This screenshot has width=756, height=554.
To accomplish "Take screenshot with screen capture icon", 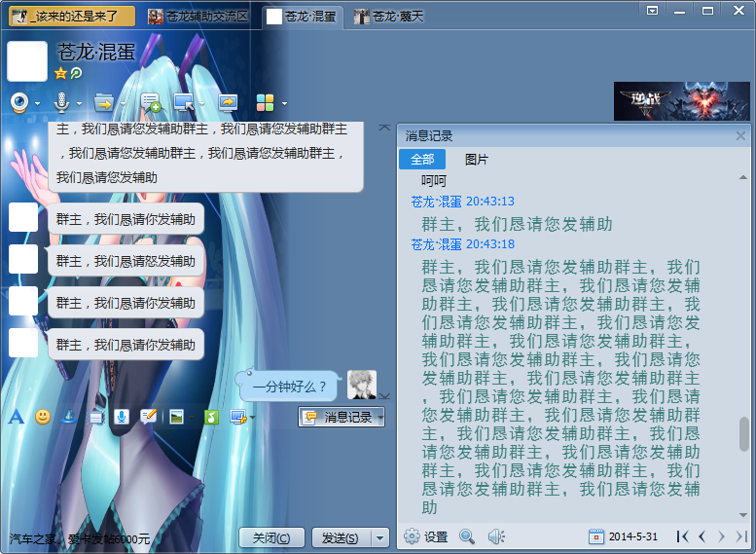I will [x=238, y=417].
